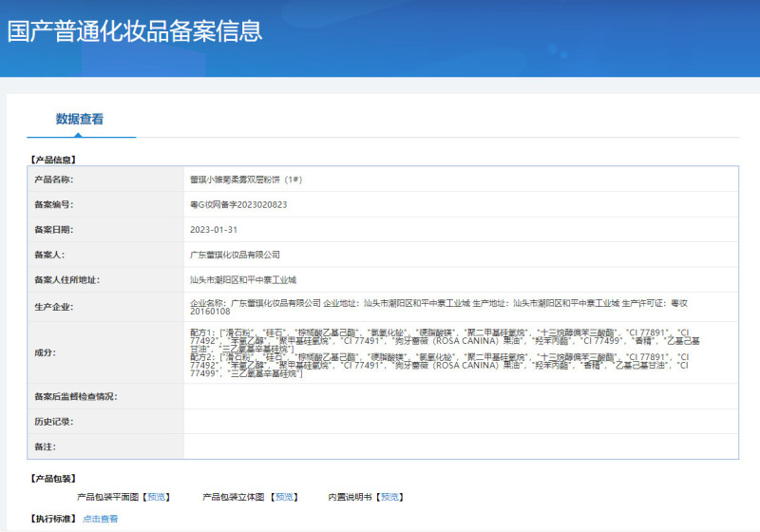This screenshot has height=532, width=760.
Task: Open 点击查看 for 执行标准
Action: (101, 519)
